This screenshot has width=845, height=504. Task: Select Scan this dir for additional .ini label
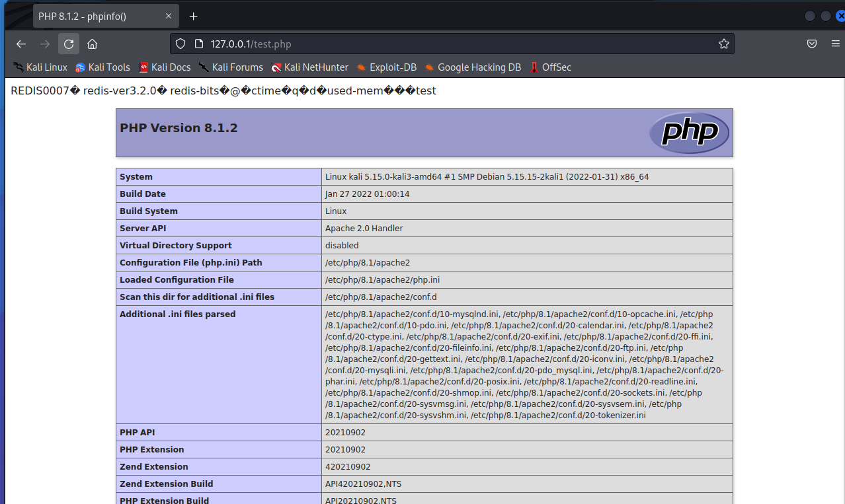(x=197, y=297)
